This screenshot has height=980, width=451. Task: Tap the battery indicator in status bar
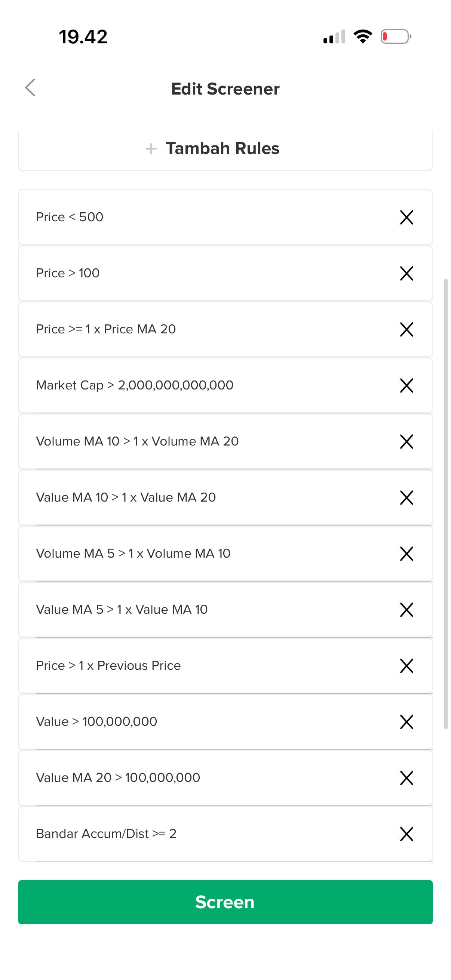click(395, 37)
